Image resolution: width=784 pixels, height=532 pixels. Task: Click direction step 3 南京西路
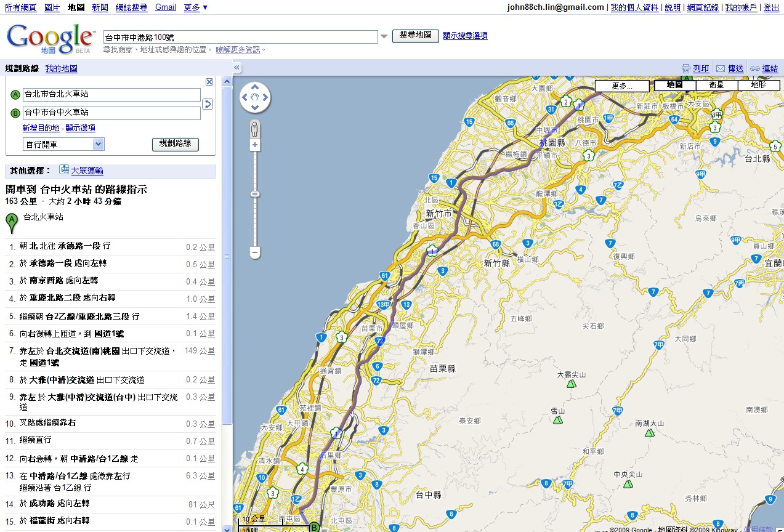(111, 281)
